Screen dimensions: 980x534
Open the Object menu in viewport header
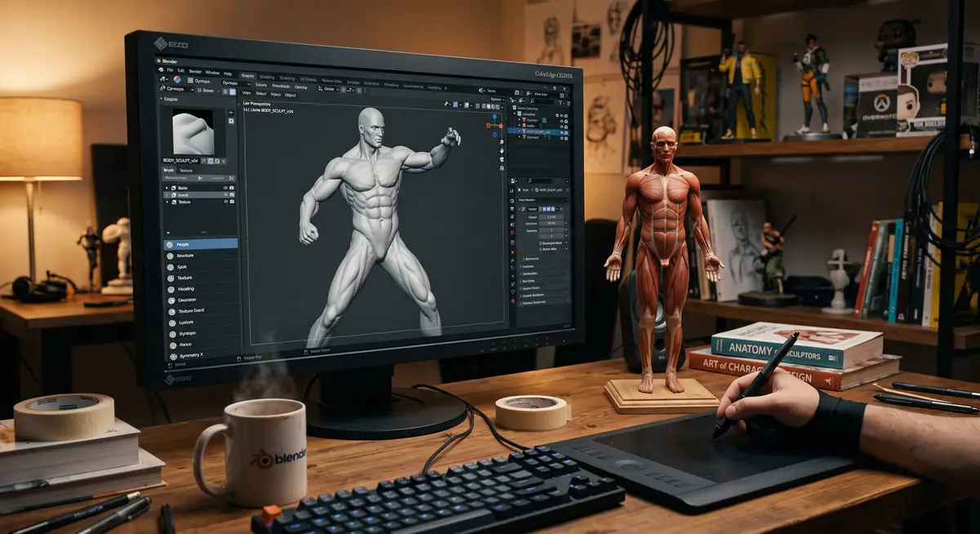(x=290, y=95)
